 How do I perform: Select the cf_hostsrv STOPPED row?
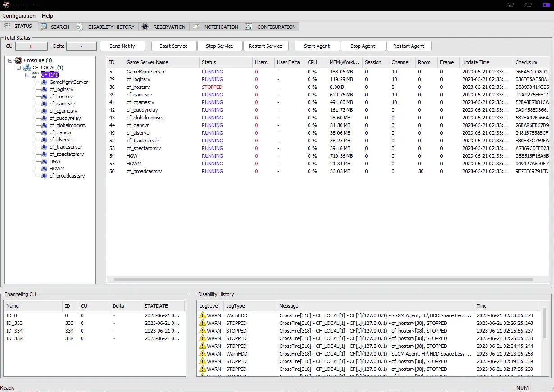point(328,87)
